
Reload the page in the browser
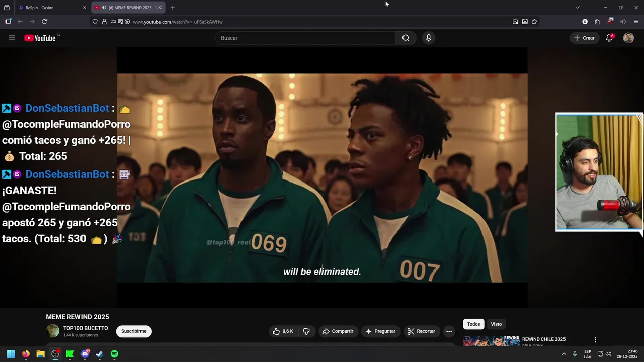click(x=44, y=22)
